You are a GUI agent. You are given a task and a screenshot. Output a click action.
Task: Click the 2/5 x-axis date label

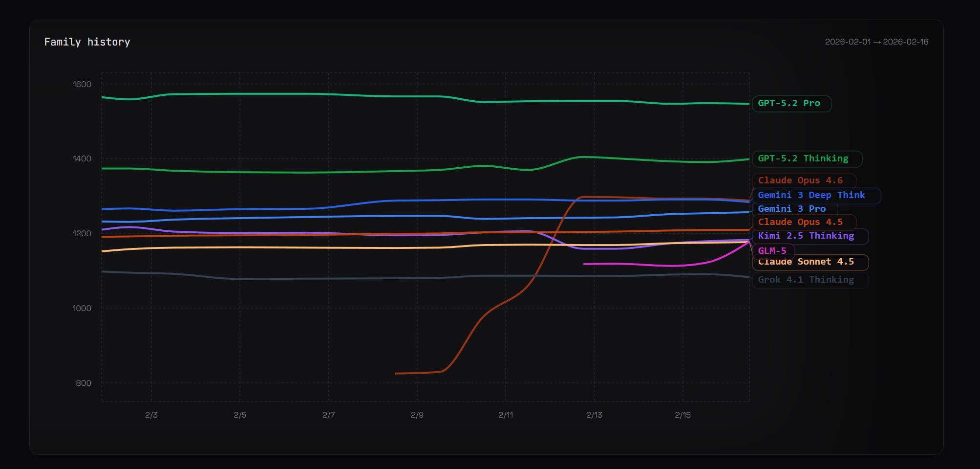coord(240,415)
